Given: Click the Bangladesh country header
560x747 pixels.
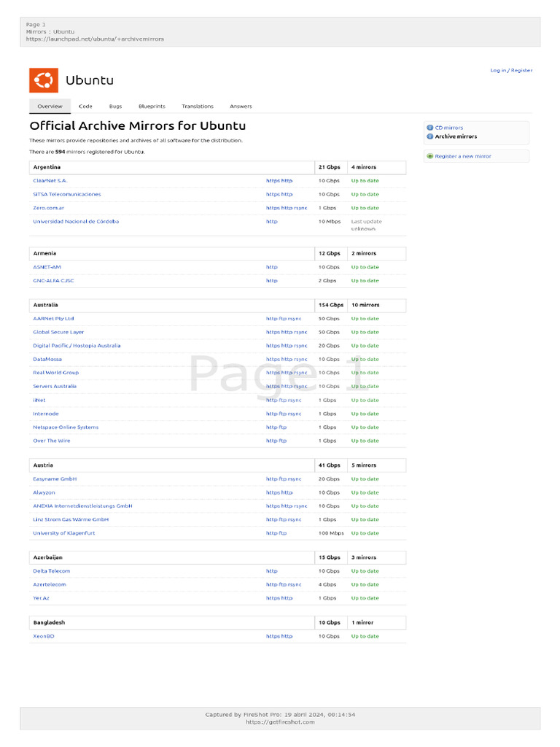Looking at the screenshot, I should (x=49, y=623).
